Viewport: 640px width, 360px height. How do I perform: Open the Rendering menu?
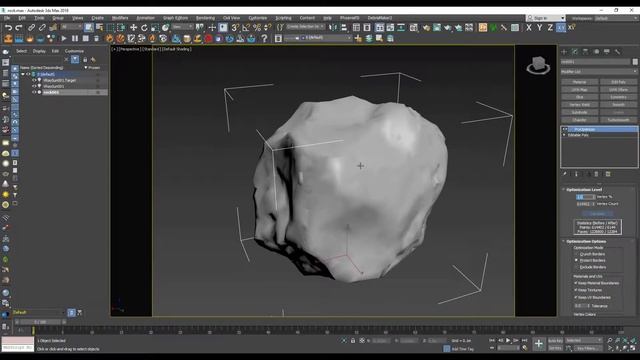(x=205, y=18)
